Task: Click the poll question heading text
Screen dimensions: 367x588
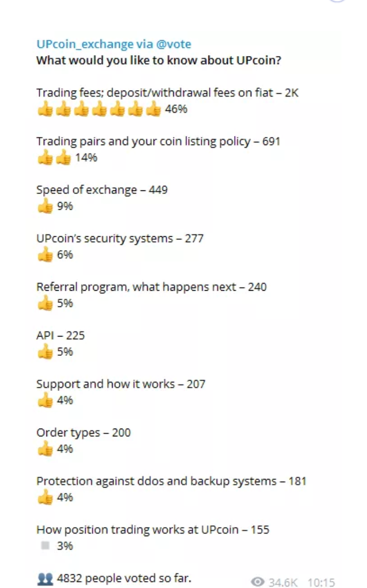Action: click(159, 61)
